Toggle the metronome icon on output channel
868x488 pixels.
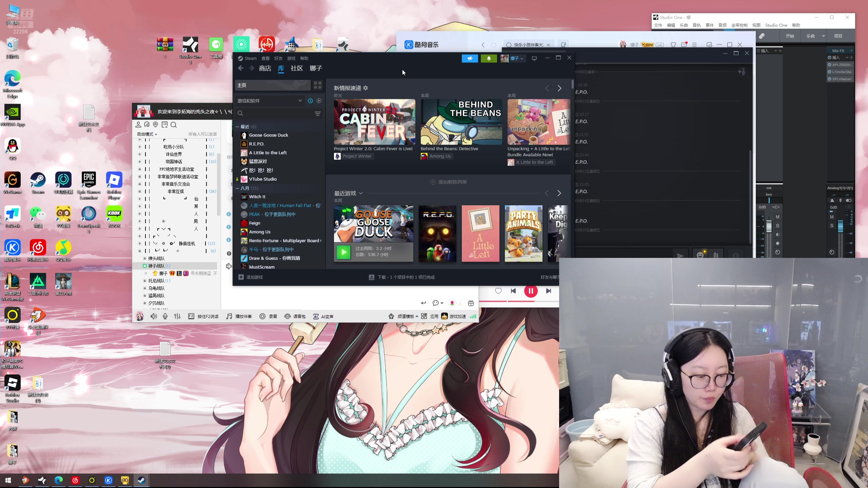[832, 200]
